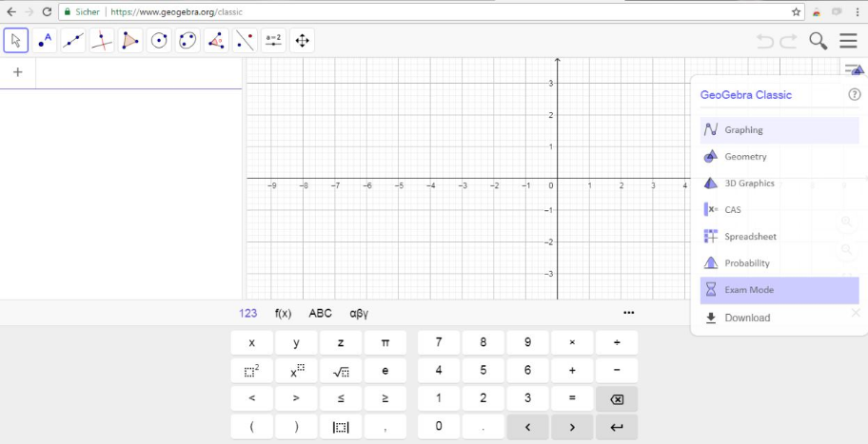Tap the square exponent key
868x444 pixels.
[252, 371]
